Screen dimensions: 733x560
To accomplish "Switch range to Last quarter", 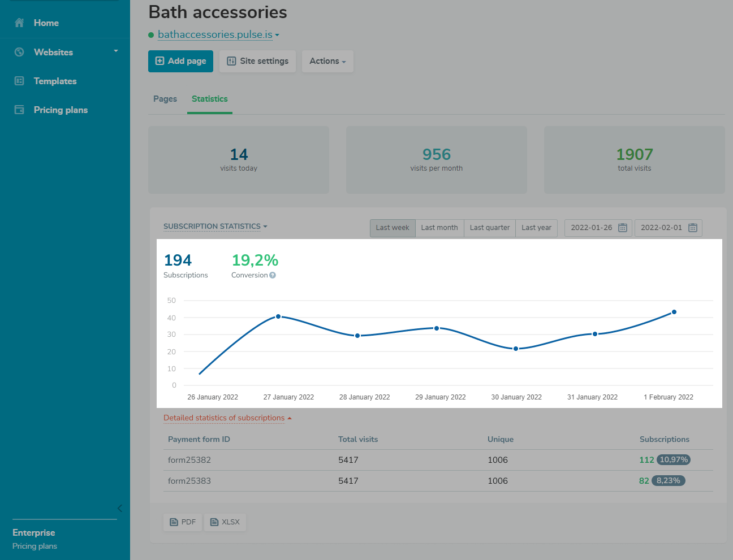I will [489, 228].
